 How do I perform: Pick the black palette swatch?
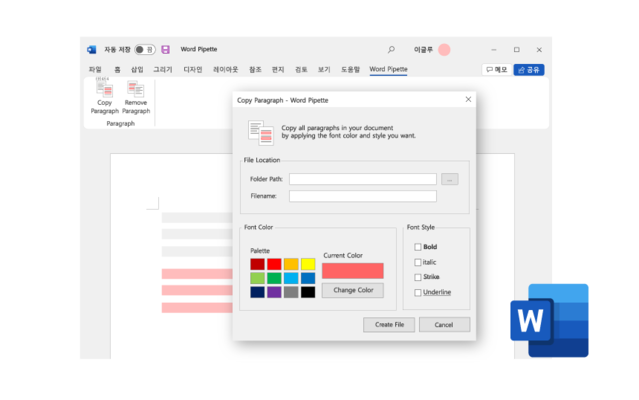308,292
